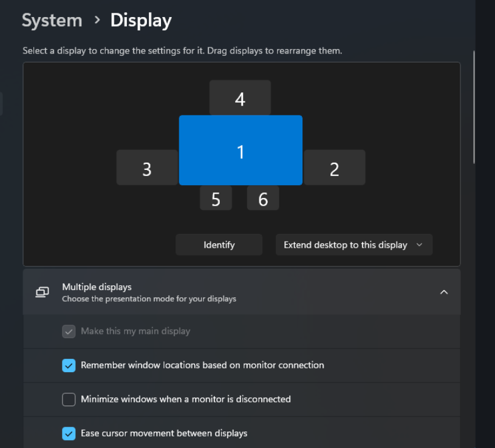495x448 pixels.
Task: Enable Minimize windows when a monitor is disconnected
Action: pyautogui.click(x=69, y=399)
